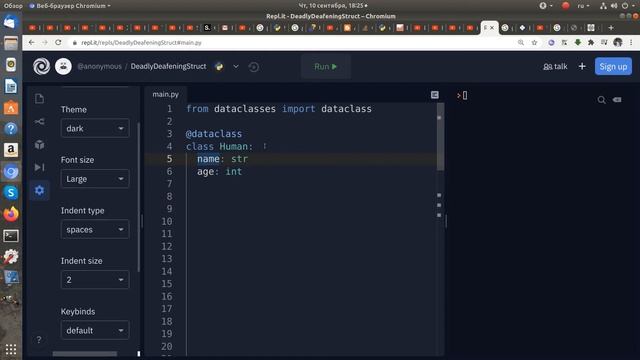
Task: Launch Firefox from the dock
Action: click(11, 214)
